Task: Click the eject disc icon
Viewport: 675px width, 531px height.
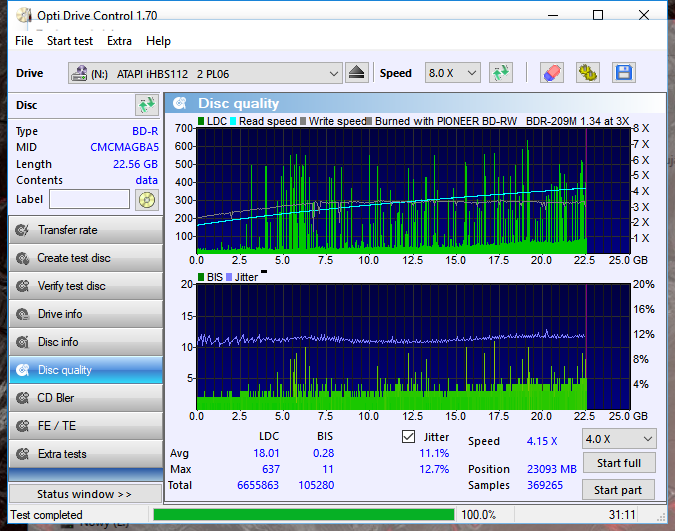Action: 356,73
